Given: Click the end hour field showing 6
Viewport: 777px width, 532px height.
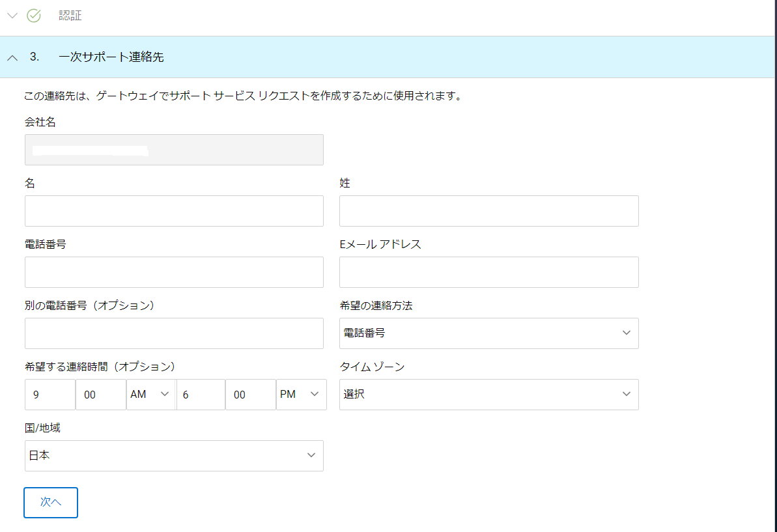Looking at the screenshot, I should [x=201, y=394].
